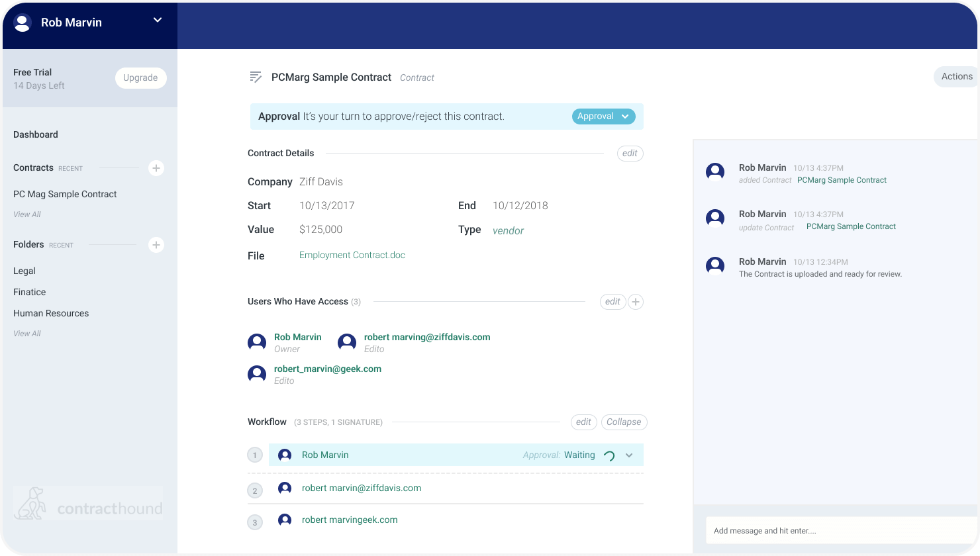
Task: Open robert_marvin@geek.com user link
Action: [x=328, y=369]
